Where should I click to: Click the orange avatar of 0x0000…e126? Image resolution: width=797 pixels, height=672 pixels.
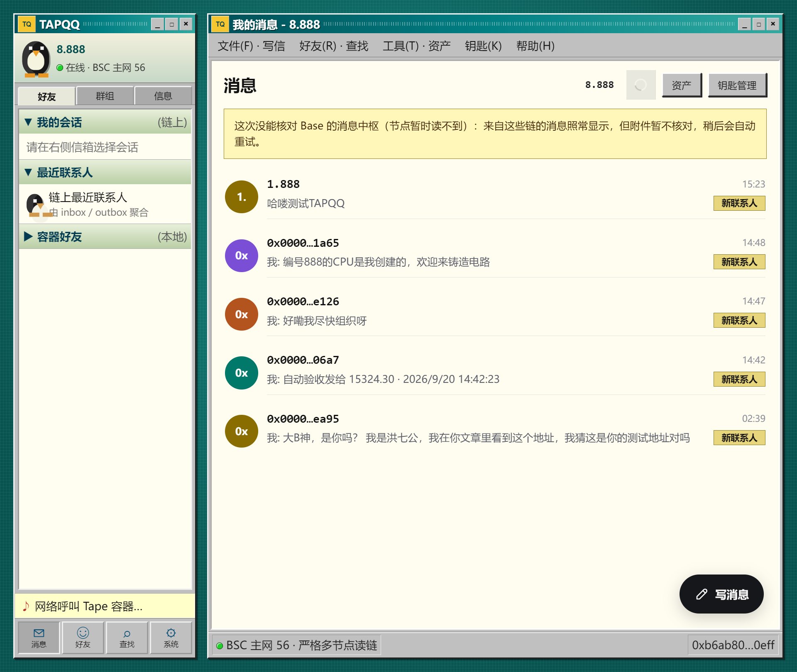[242, 314]
